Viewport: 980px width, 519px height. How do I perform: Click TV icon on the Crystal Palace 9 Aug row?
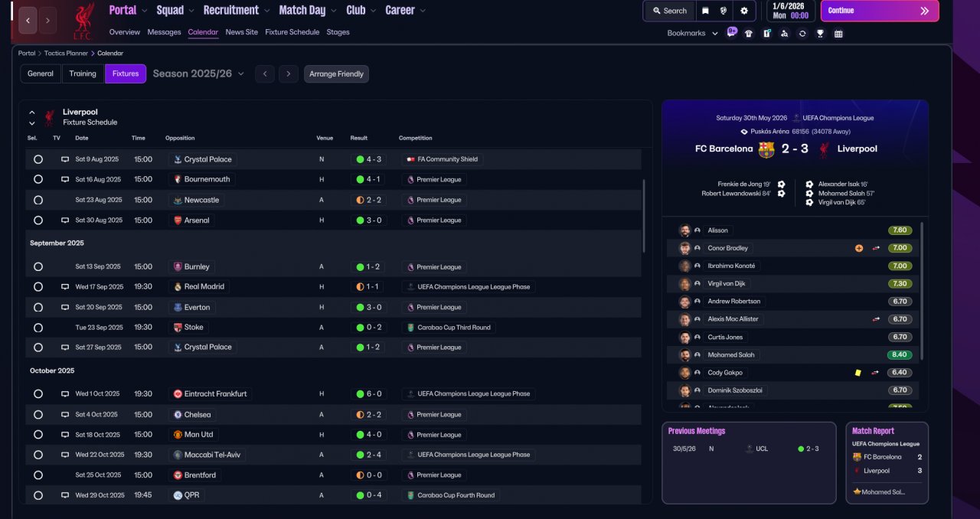65,159
